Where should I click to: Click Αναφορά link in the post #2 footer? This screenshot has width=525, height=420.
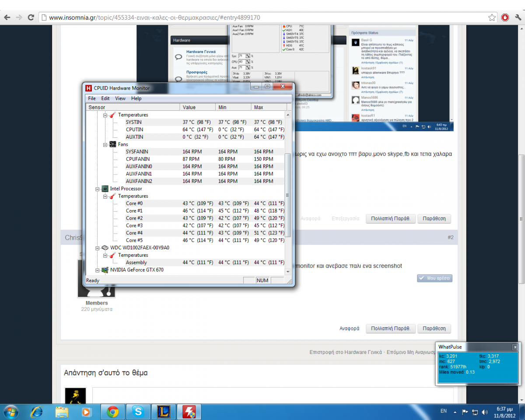(x=350, y=329)
